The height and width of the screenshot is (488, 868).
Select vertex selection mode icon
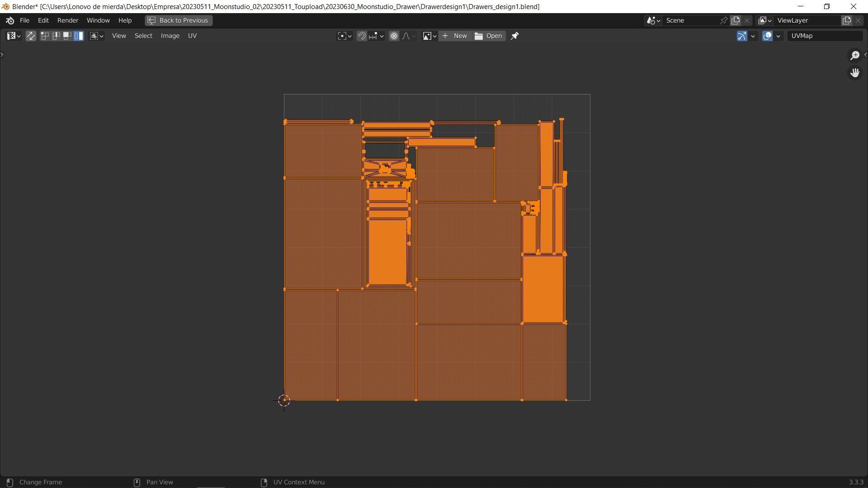click(45, 36)
